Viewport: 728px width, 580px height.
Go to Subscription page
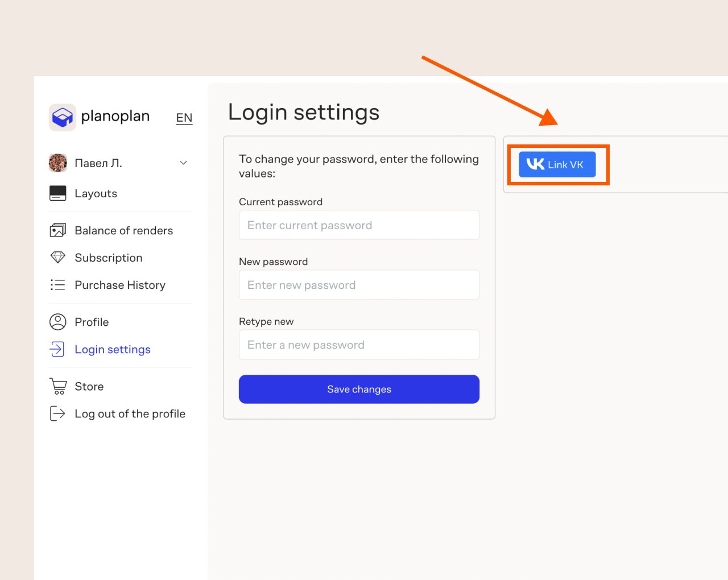[x=109, y=258]
